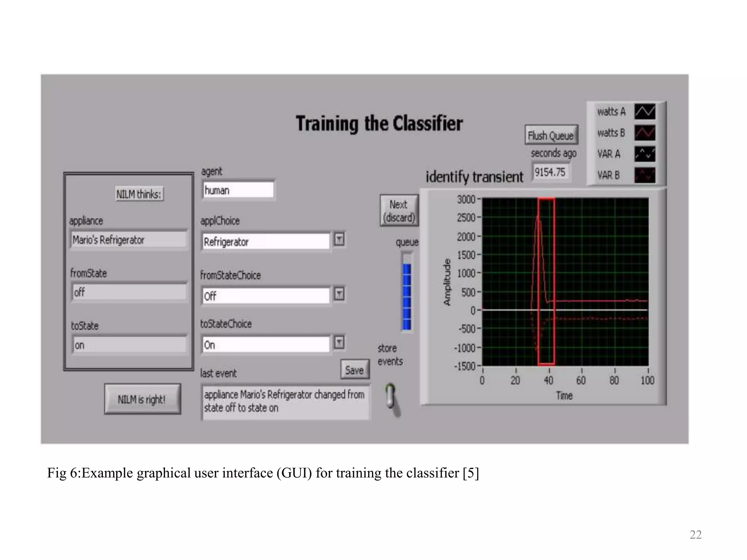Click the 3000 amplitude axis value
Image resolution: width=747 pixels, height=560 pixels.
tap(466, 199)
